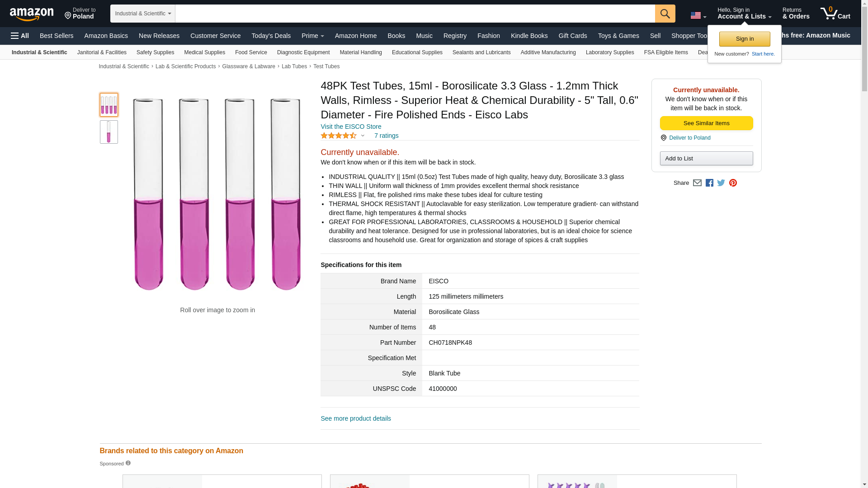Select the second product image thumbnail
868x488 pixels.
[108, 132]
